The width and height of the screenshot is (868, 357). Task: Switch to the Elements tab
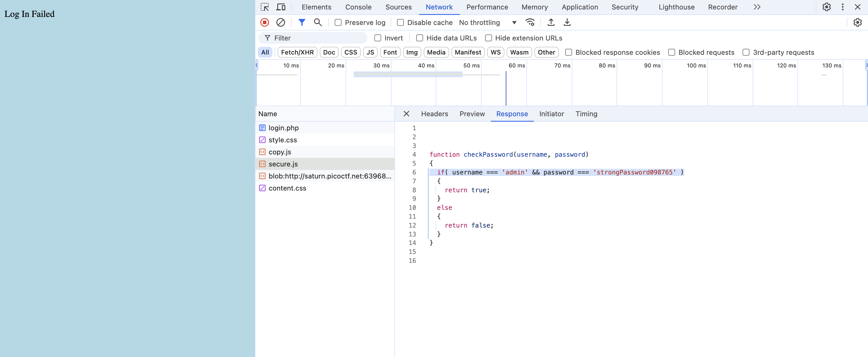(316, 7)
